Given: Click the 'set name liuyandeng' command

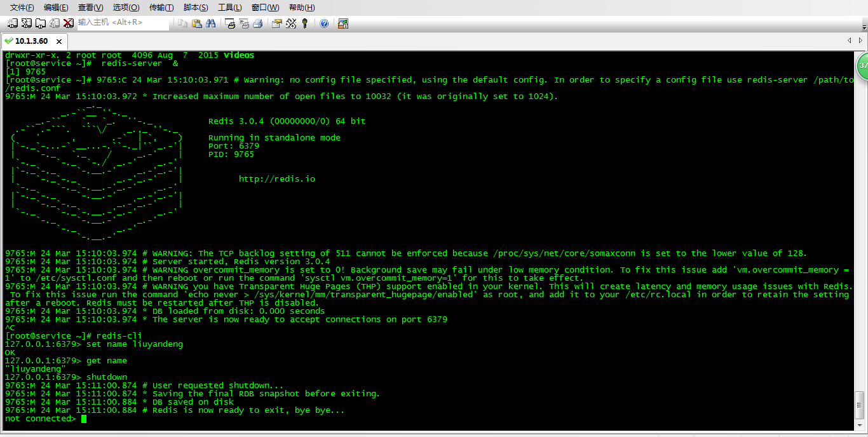Looking at the screenshot, I should coord(135,344).
